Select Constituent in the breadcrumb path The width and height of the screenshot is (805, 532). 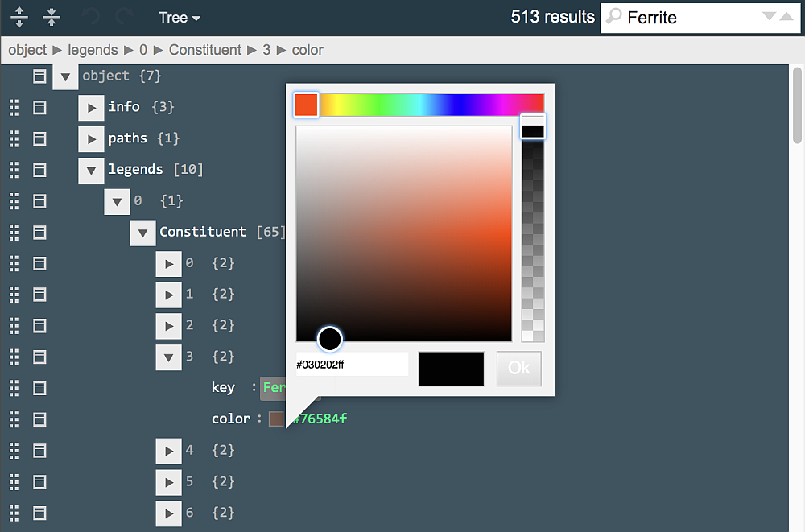click(204, 50)
